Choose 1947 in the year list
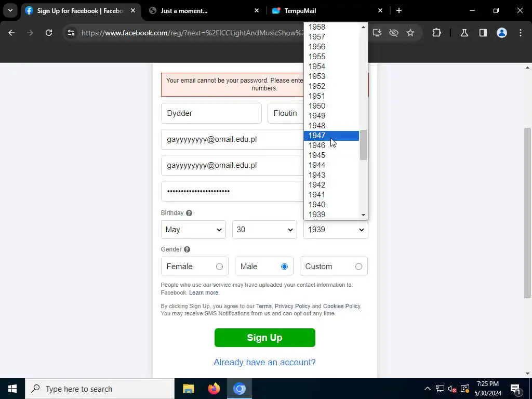The image size is (532, 399). tap(331, 136)
